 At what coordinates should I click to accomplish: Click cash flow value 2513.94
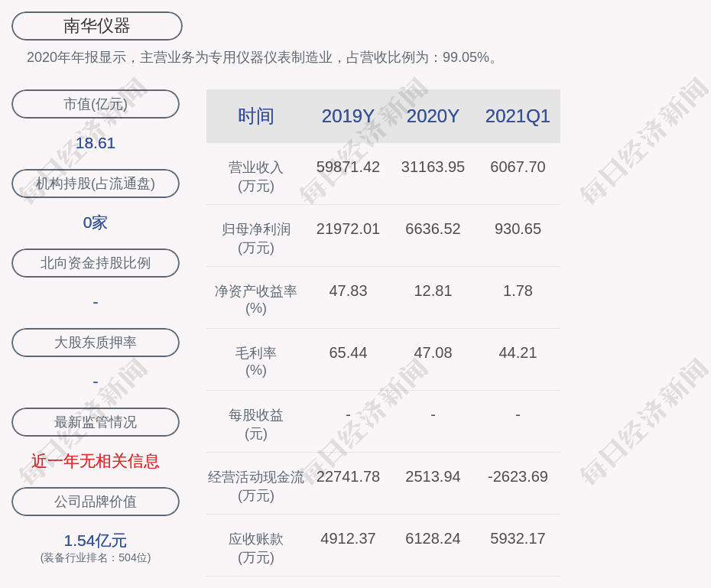coord(433,477)
